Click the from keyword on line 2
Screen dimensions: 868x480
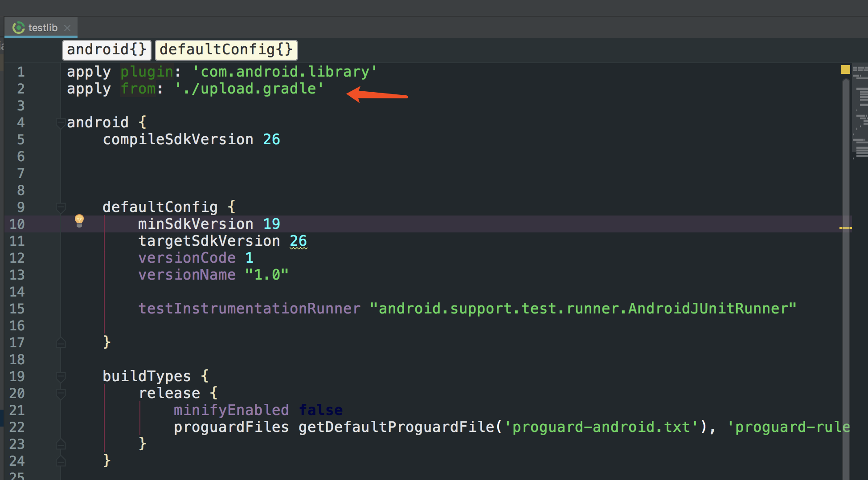(x=138, y=89)
